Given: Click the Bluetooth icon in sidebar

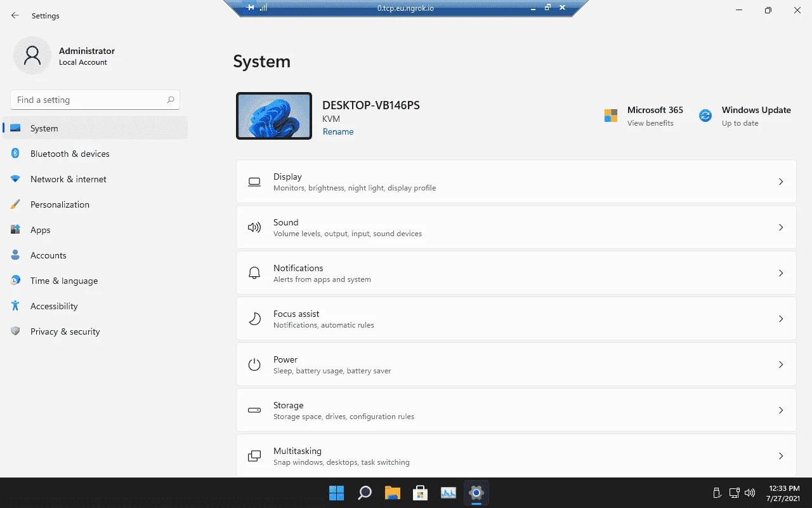Looking at the screenshot, I should click(x=16, y=154).
